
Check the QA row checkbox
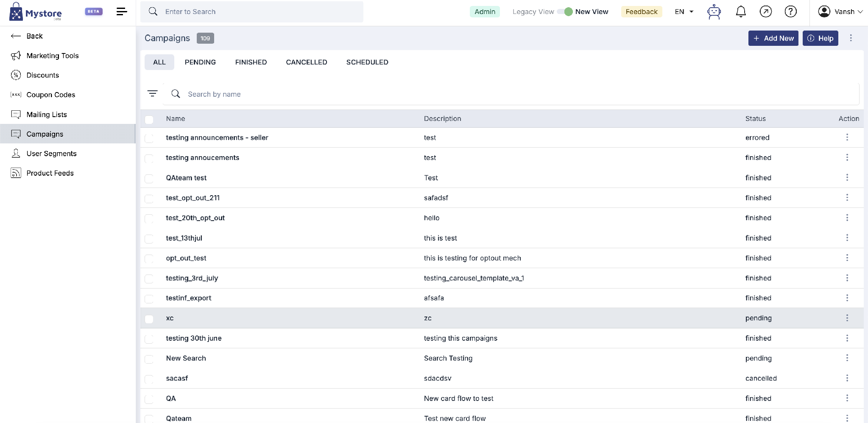[149, 399]
